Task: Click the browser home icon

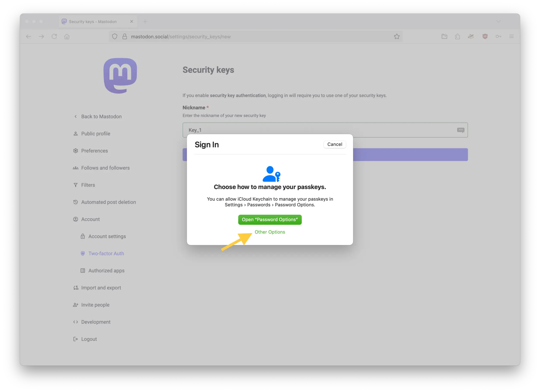Action: 67,37
